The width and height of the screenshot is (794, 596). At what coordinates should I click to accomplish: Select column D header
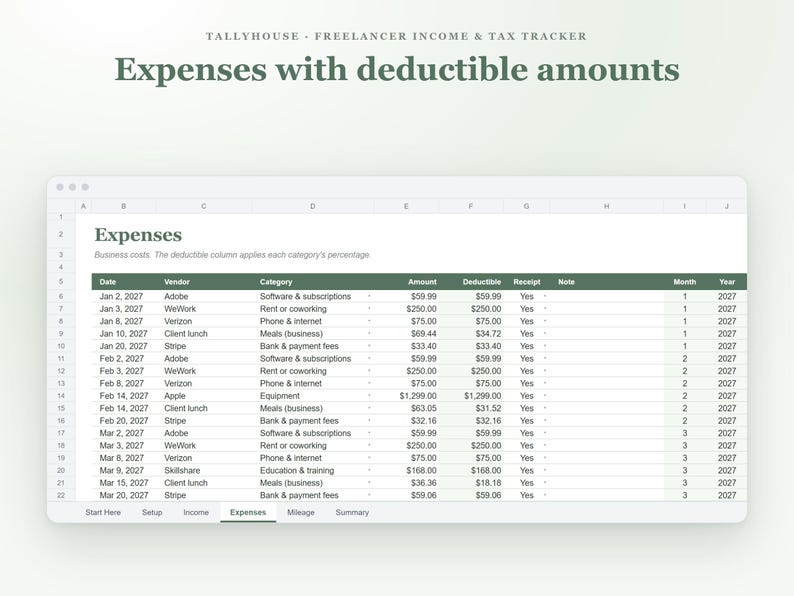pyautogui.click(x=312, y=206)
